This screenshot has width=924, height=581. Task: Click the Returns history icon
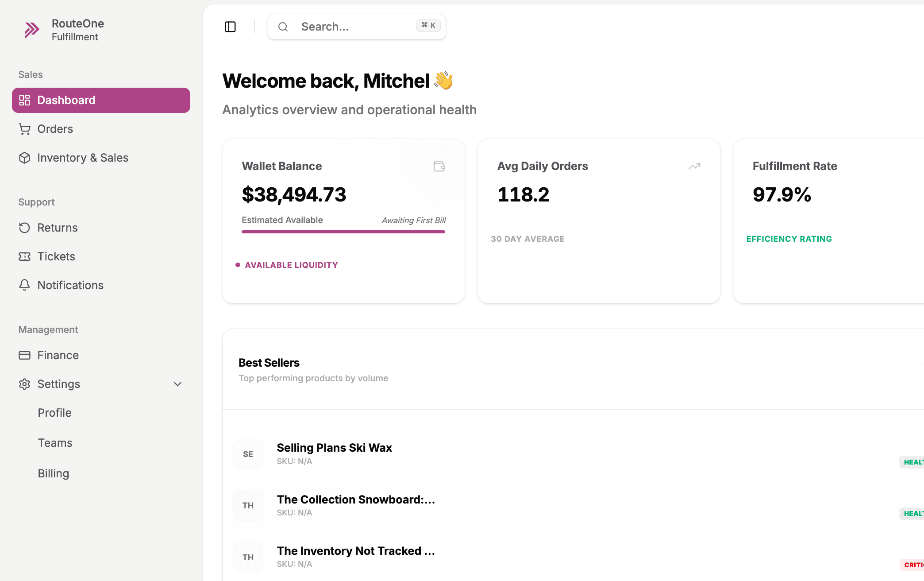(x=25, y=228)
